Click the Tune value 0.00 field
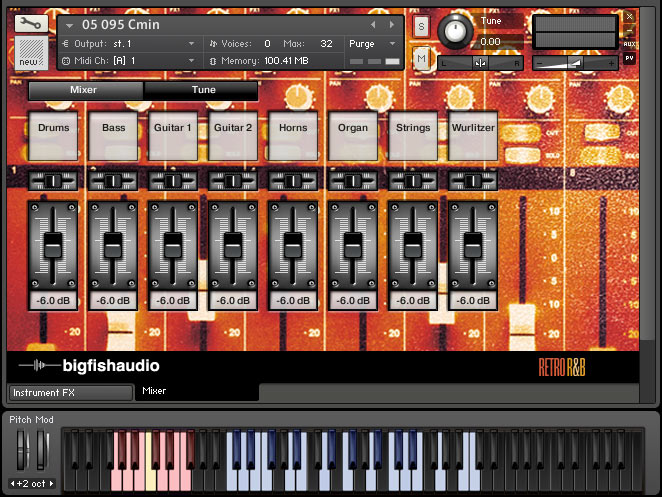 [x=491, y=41]
